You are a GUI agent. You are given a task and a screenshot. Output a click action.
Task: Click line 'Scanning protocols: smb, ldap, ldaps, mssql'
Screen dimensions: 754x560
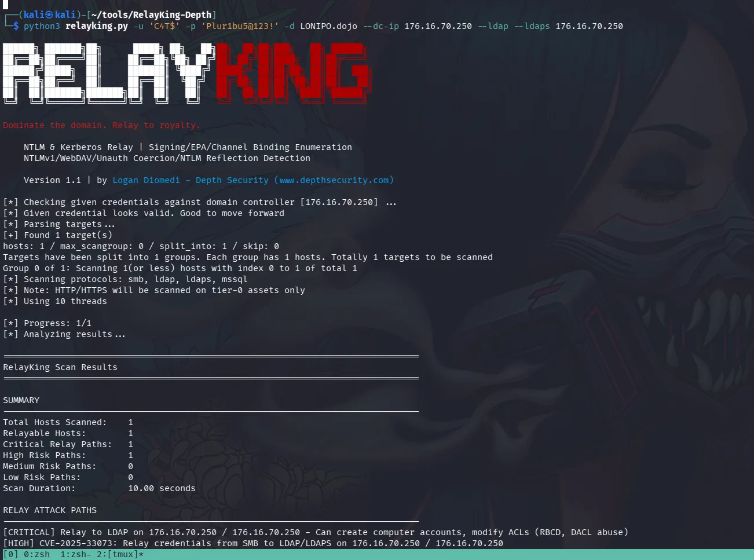click(125, 279)
